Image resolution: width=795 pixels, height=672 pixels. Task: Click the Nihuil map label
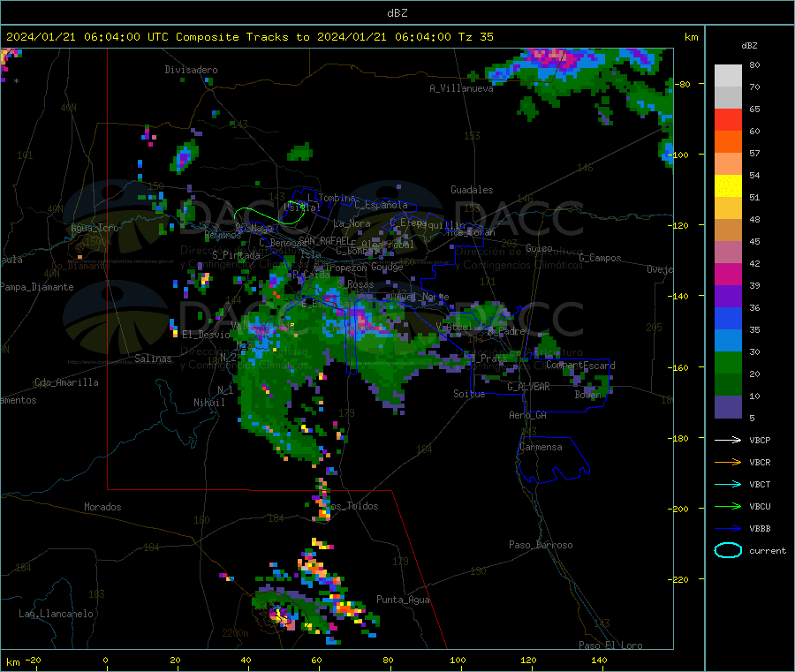pyautogui.click(x=208, y=403)
